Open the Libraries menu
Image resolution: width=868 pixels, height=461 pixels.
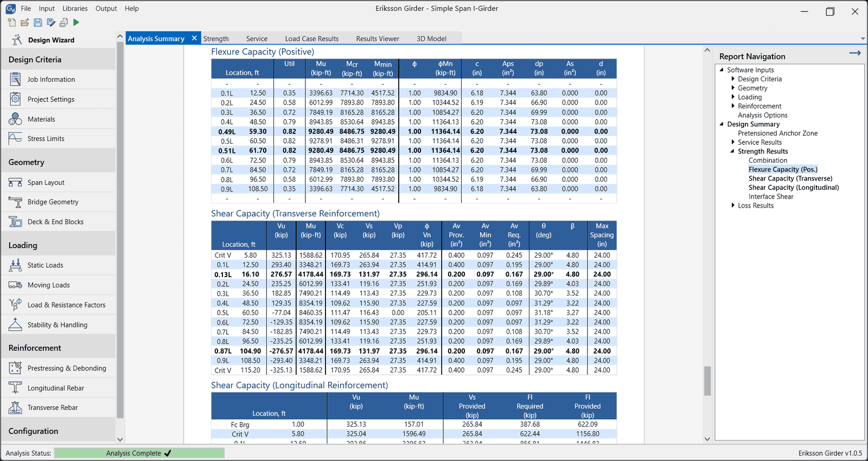click(x=75, y=9)
